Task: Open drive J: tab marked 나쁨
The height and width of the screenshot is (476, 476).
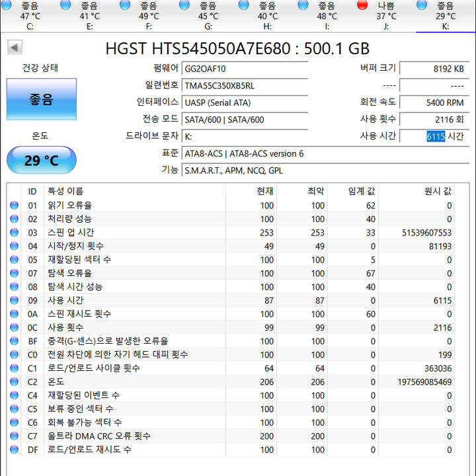Action: pyautogui.click(x=386, y=16)
